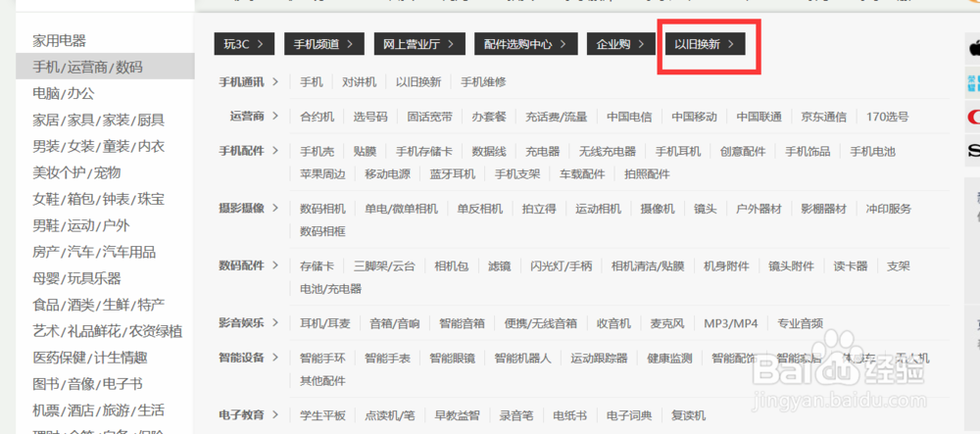This screenshot has height=434, width=980.
Task: Select 家用电器 in the category sidebar
Action: click(60, 40)
